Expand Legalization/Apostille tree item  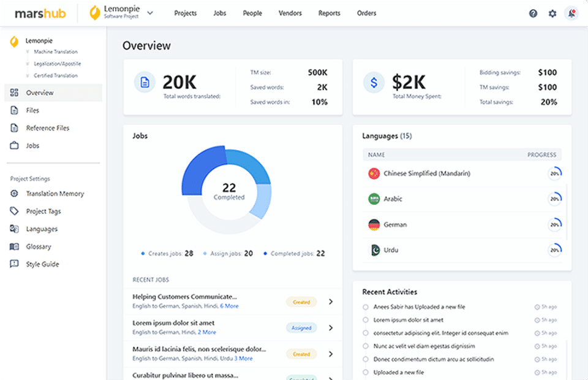pyautogui.click(x=28, y=64)
